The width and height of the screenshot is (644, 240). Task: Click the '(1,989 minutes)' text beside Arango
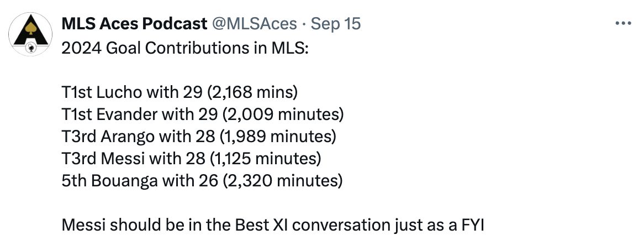[x=278, y=137]
